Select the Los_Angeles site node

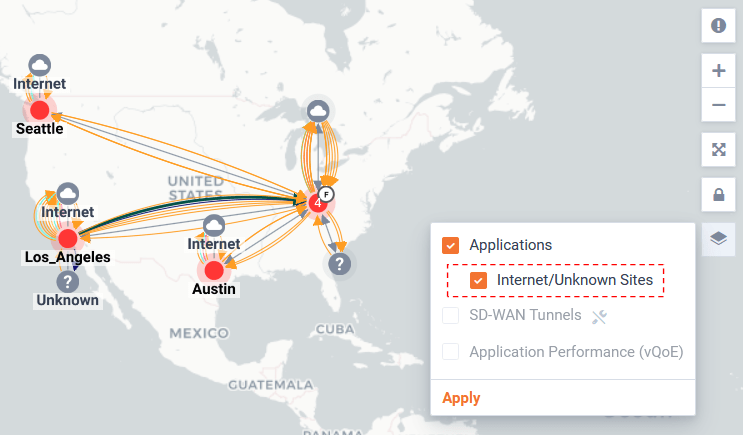pyautogui.click(x=68, y=238)
